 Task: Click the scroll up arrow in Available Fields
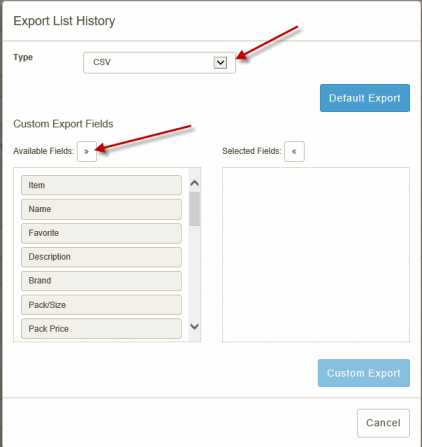pyautogui.click(x=194, y=183)
